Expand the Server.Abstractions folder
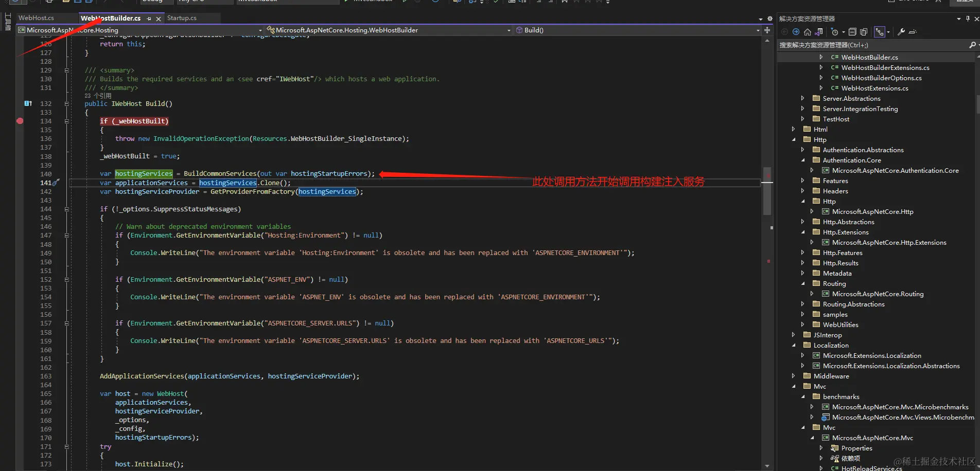Image resolution: width=980 pixels, height=471 pixels. point(802,98)
